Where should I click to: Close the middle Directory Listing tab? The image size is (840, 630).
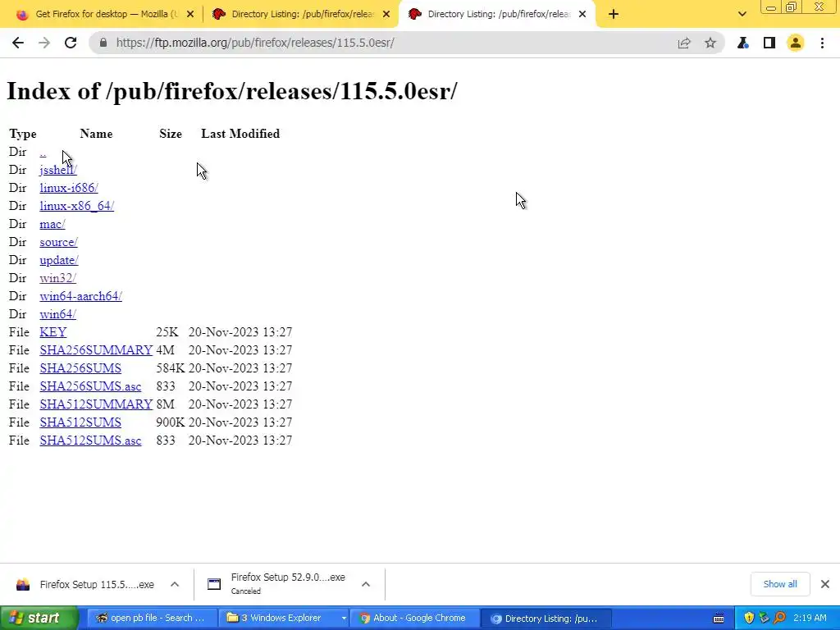[x=386, y=15]
